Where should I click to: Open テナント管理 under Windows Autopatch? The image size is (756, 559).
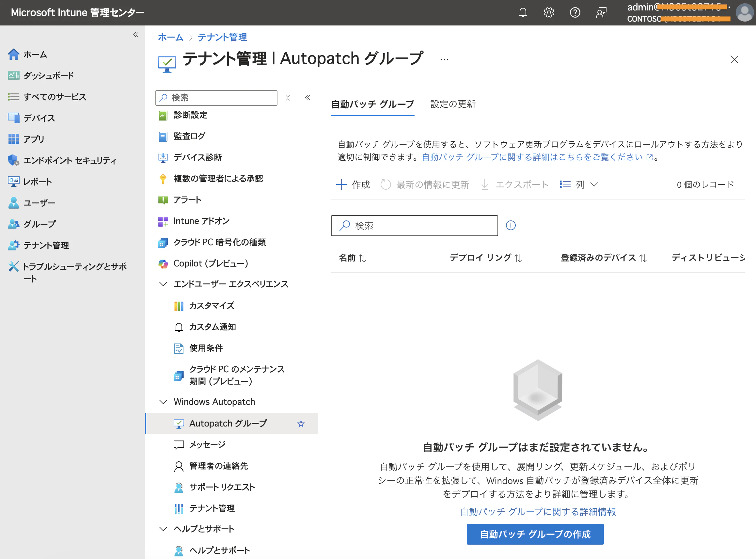click(x=204, y=509)
